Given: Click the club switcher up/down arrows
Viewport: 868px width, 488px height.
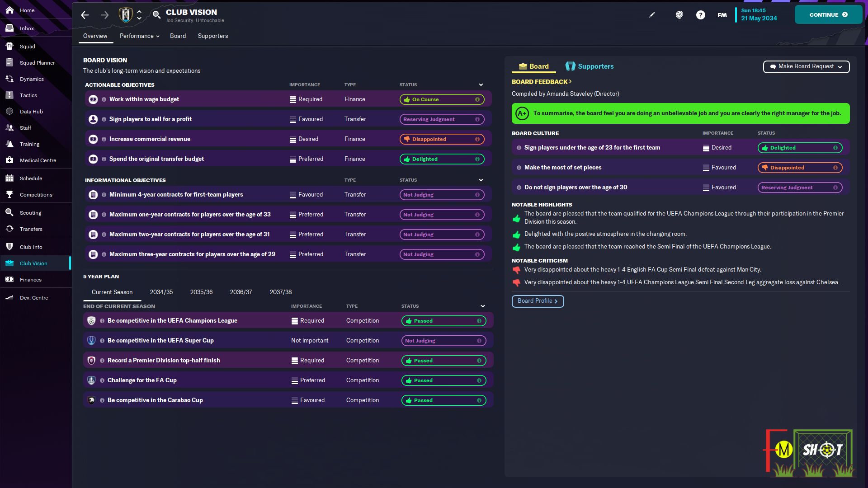Looking at the screenshot, I should click(139, 15).
